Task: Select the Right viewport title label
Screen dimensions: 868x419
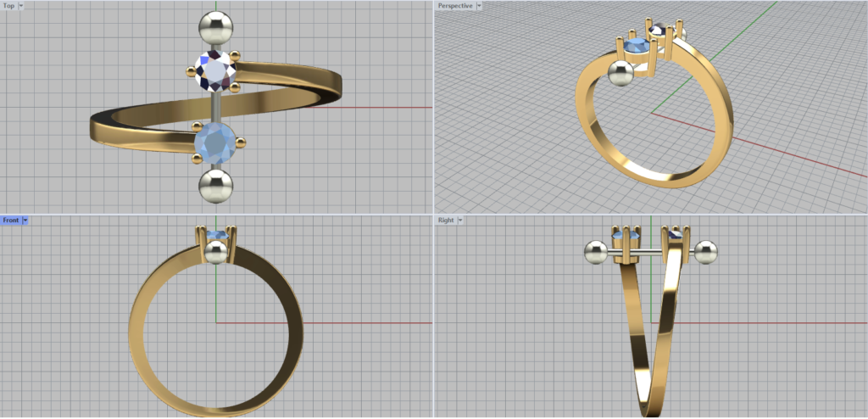Action: click(445, 221)
